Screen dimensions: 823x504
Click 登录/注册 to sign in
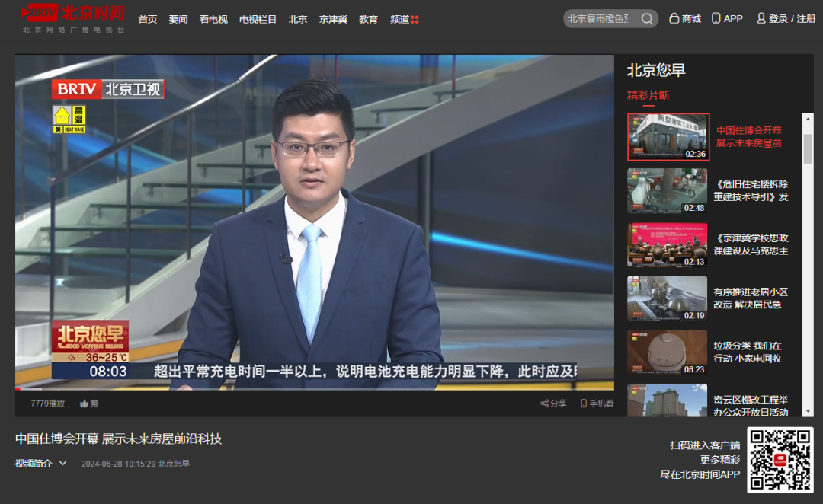pos(785,18)
